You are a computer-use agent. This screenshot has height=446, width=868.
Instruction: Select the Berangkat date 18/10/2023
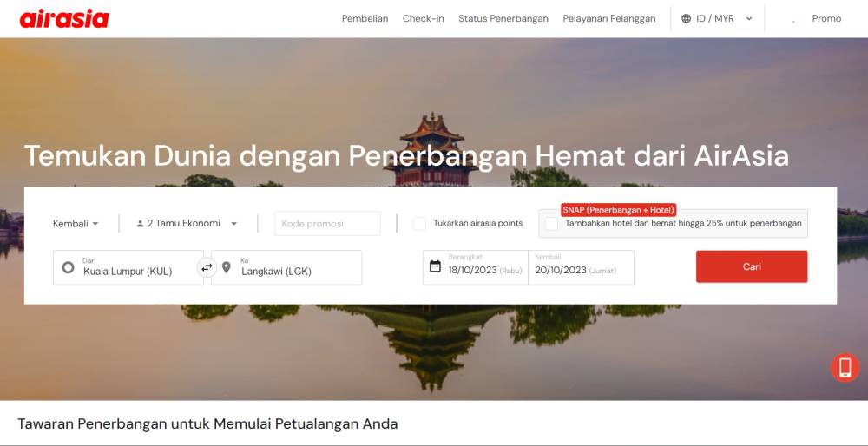pos(476,268)
